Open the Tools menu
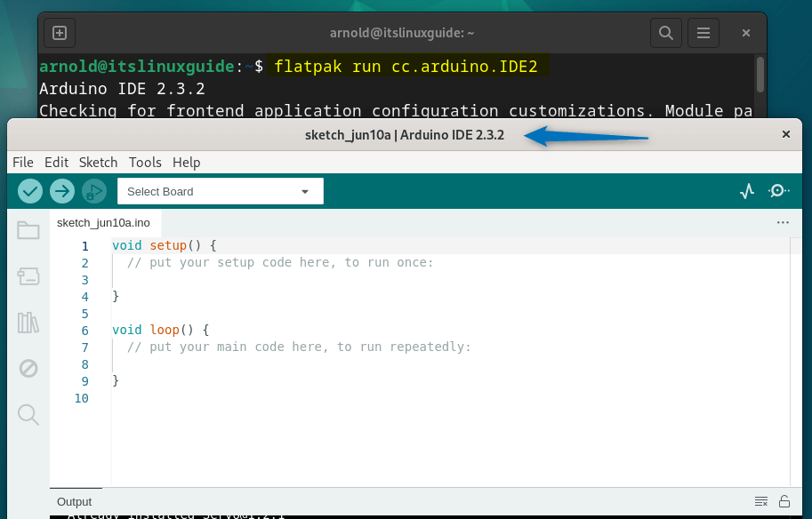812x519 pixels. (x=145, y=162)
